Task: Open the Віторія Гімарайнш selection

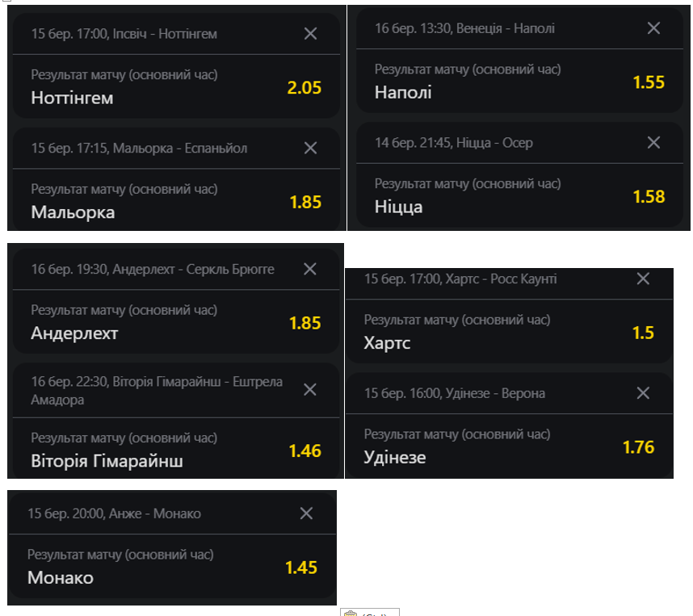Action: coord(107,461)
